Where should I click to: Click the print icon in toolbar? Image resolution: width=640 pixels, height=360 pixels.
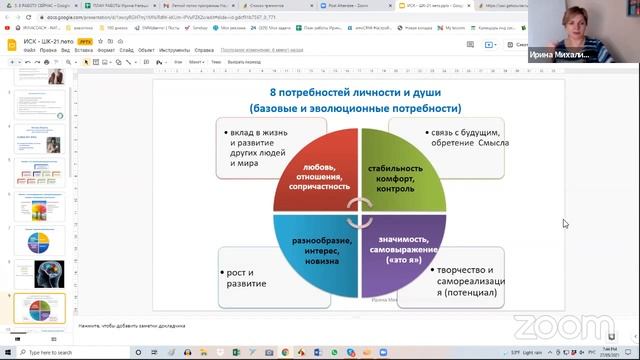tap(47, 62)
